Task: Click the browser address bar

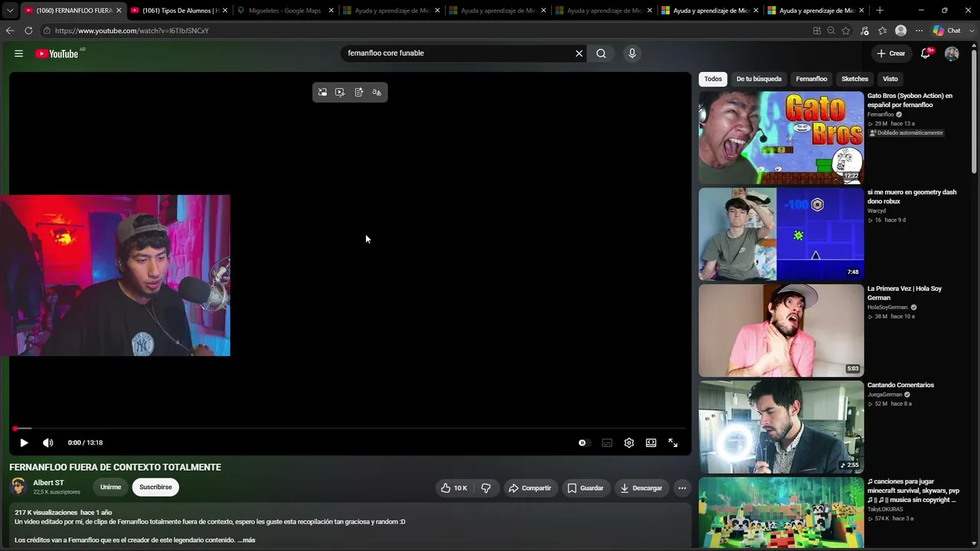Action: [429, 31]
